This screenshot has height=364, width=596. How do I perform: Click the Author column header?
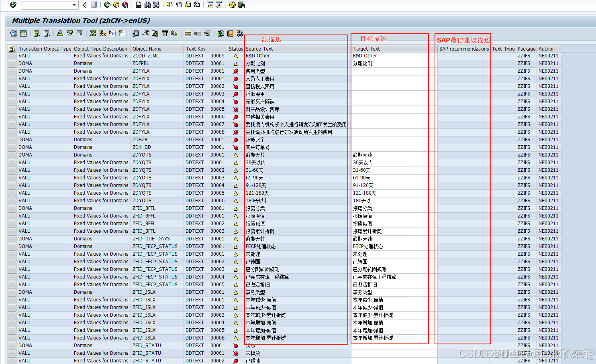tap(549, 49)
